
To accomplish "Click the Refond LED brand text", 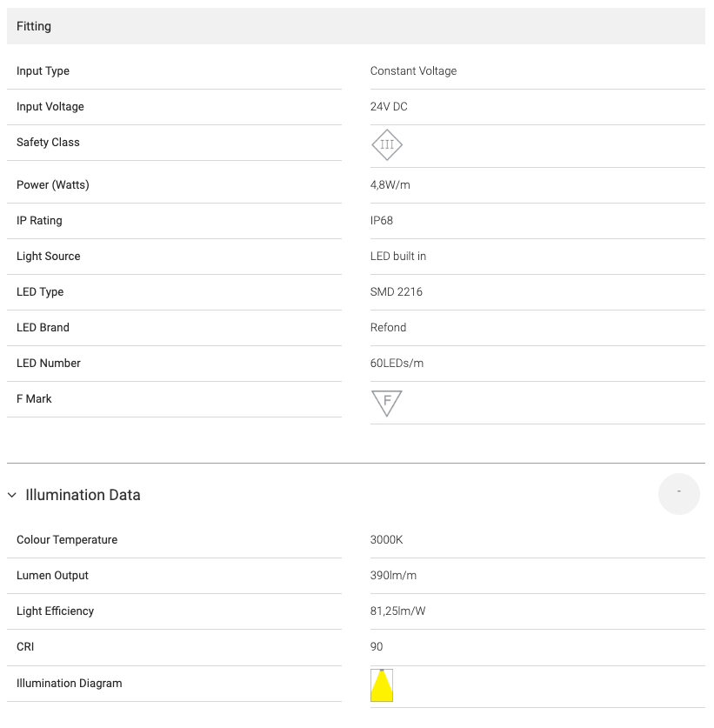I will (x=388, y=327).
